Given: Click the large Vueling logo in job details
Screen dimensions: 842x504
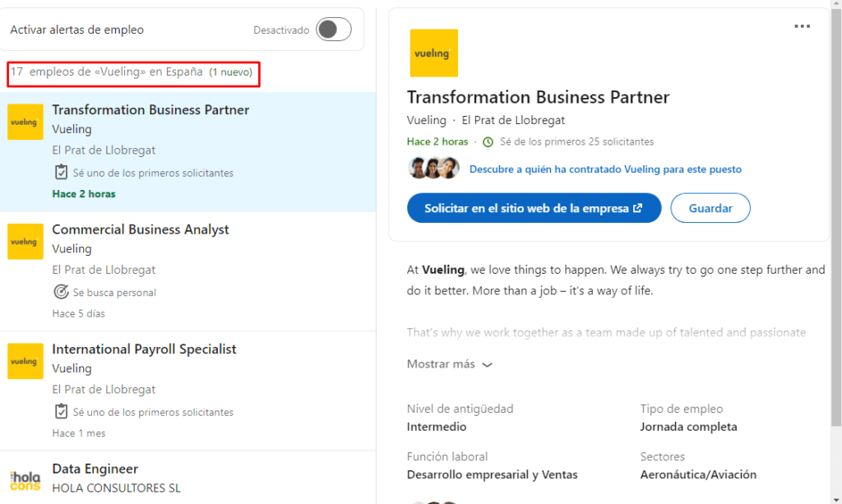Looking at the screenshot, I should point(434,53).
